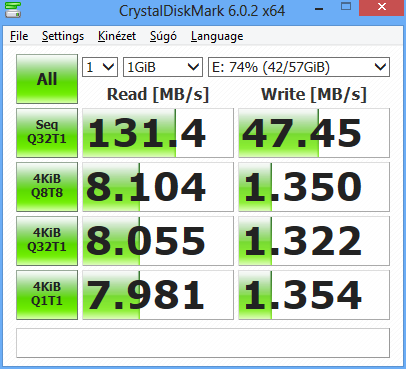This screenshot has height=369, width=406.
Task: Click the 4KiB Q1T1 write value 1.354
Action: pyautogui.click(x=314, y=295)
